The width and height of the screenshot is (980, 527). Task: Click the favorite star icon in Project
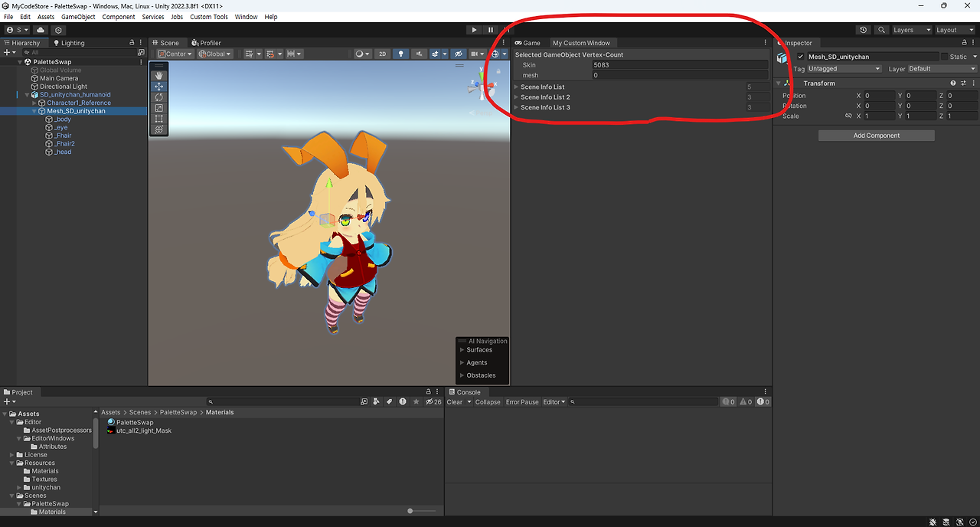[416, 401]
